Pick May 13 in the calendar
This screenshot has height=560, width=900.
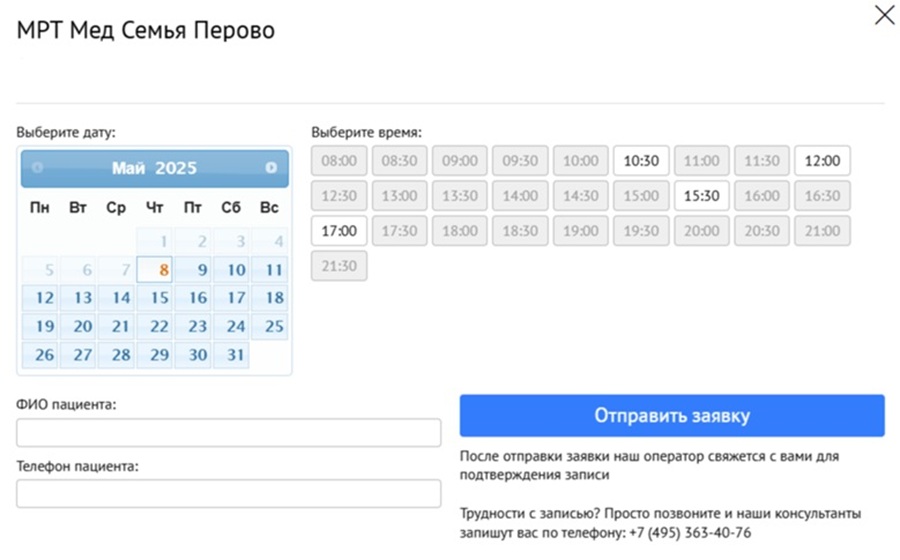(78, 298)
